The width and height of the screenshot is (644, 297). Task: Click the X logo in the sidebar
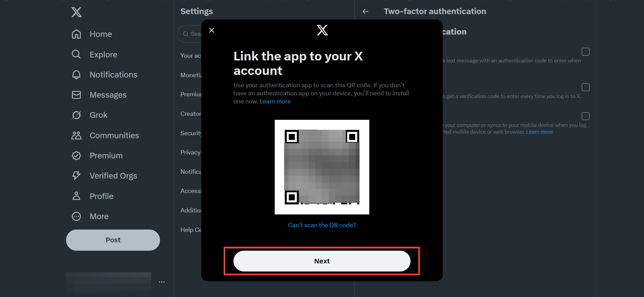[x=76, y=12]
